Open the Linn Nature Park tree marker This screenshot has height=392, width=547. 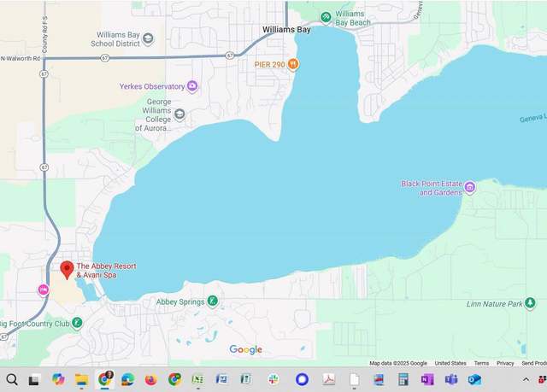(x=530, y=303)
